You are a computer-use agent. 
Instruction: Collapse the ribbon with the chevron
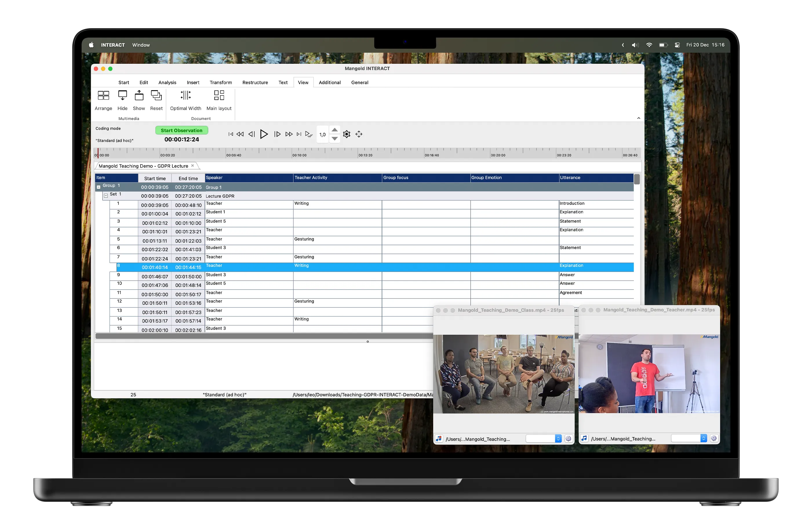coord(638,118)
